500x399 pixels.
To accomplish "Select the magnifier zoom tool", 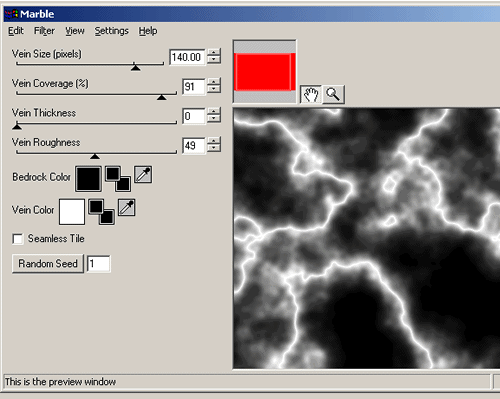I will click(333, 94).
